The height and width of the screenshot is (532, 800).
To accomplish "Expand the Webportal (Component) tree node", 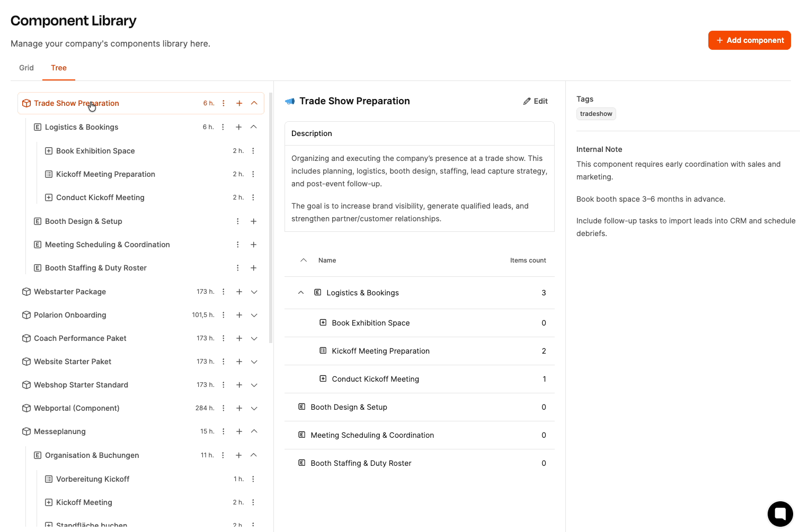I will pyautogui.click(x=254, y=408).
